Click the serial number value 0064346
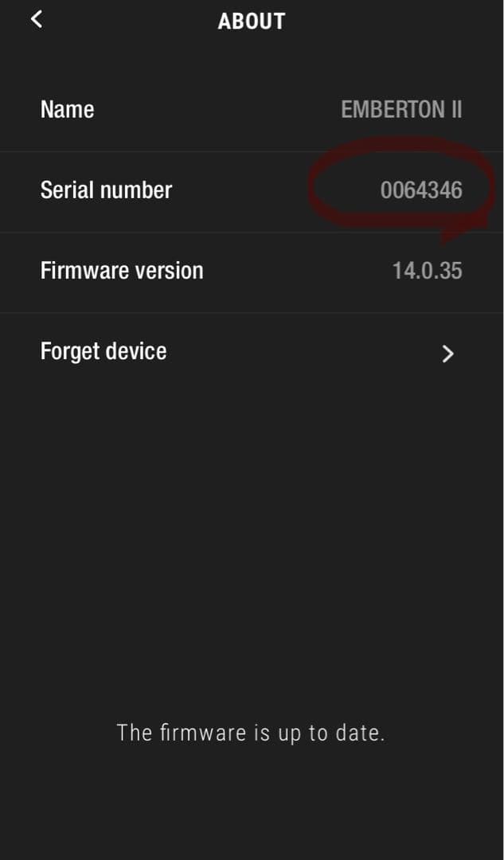Viewport: 504px width, 860px height. (421, 190)
